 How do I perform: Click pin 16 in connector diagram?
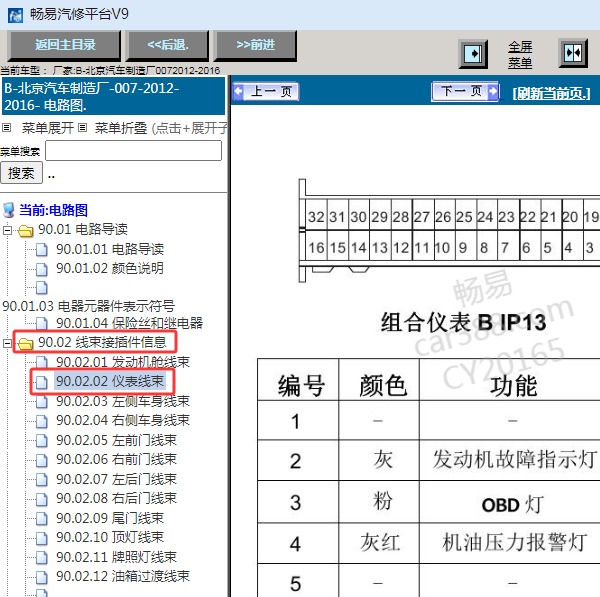(x=316, y=248)
